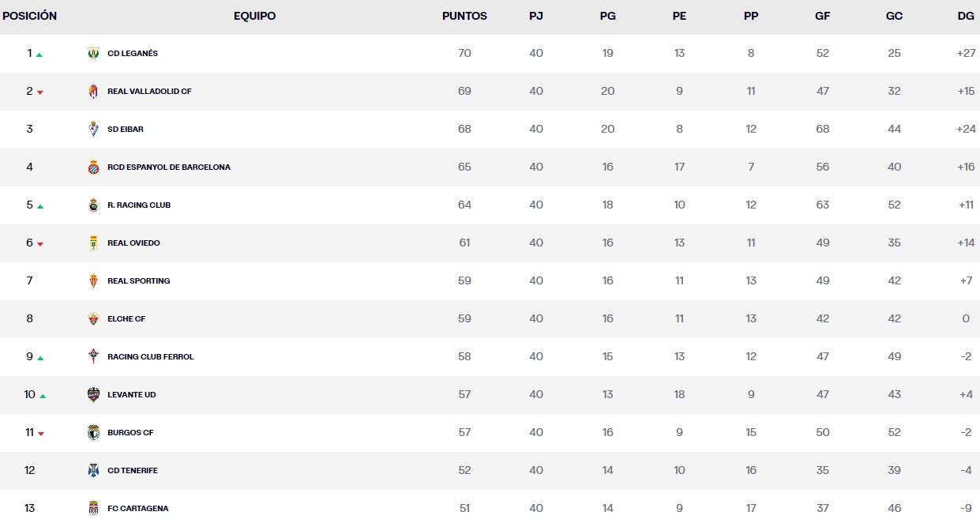Click the CD Leganés club crest

[93, 54]
